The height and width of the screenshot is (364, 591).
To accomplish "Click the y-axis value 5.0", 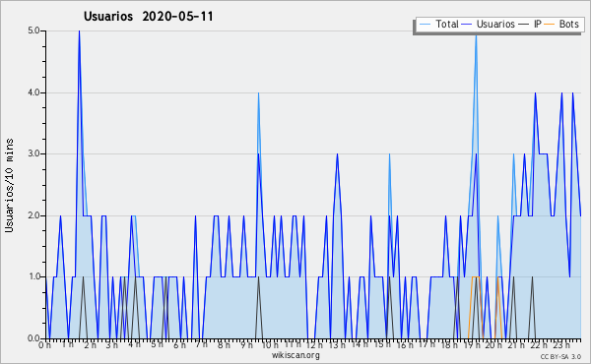I will point(33,30).
